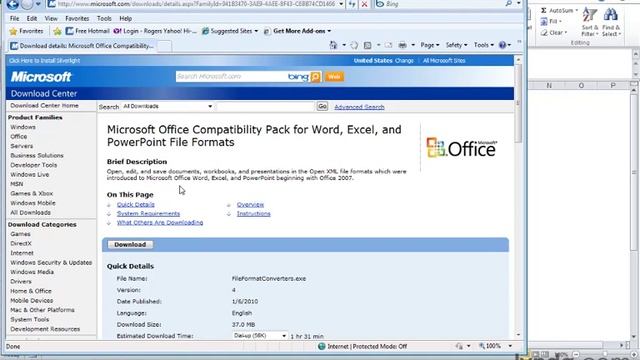Click the refresh icon beside the address bar
The width and height of the screenshot is (640, 360).
(x=351, y=4)
